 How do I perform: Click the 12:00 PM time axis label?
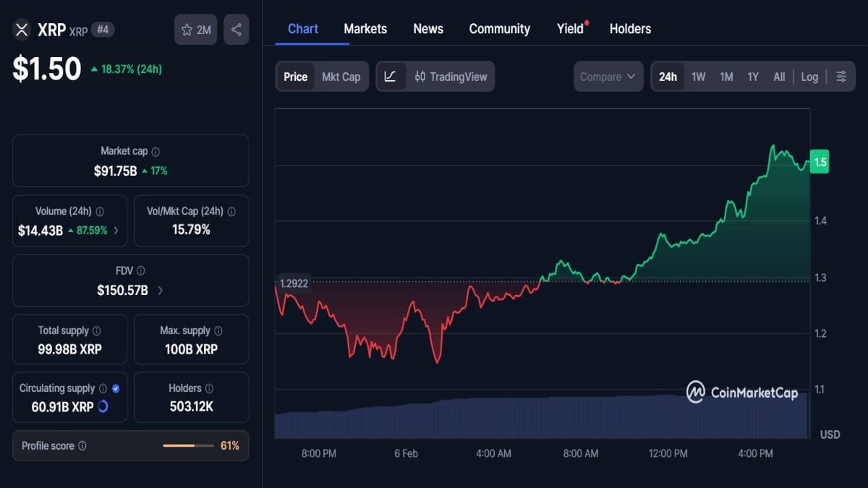[x=668, y=453]
